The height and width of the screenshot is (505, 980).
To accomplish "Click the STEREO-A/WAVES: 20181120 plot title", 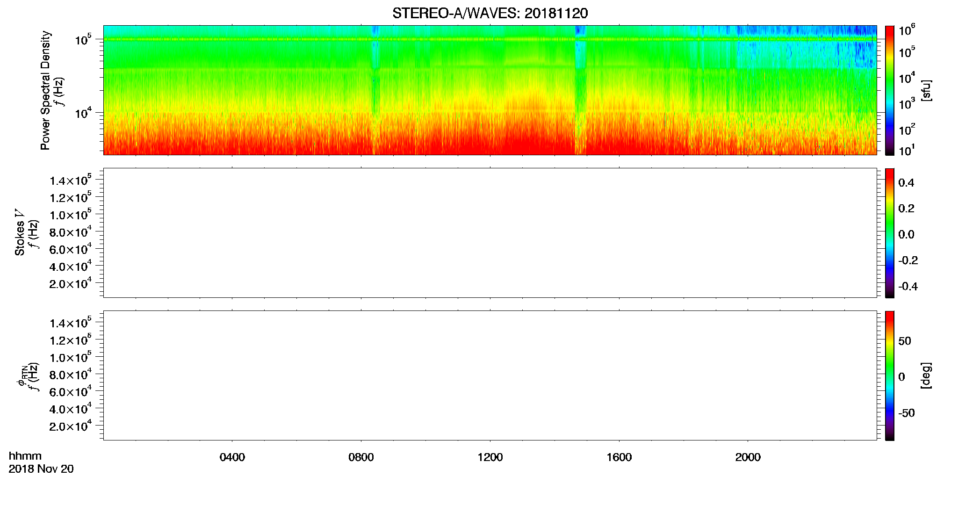I will tap(490, 14).
